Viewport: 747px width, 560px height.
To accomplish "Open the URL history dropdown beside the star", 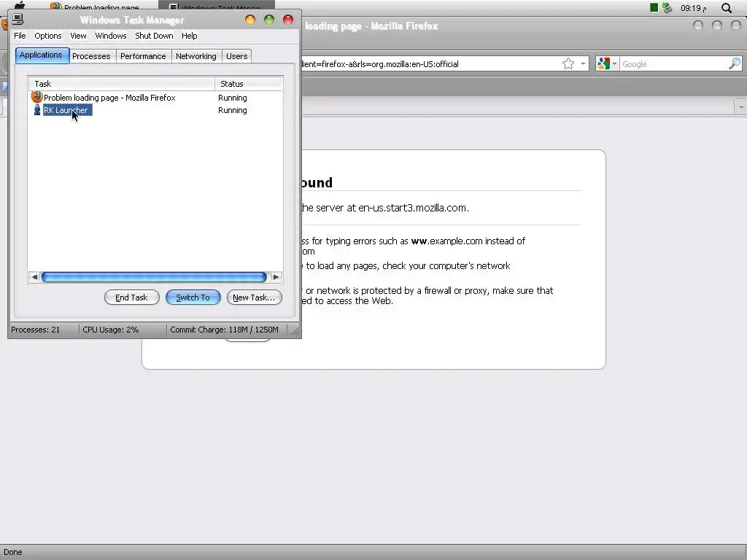I will (x=583, y=64).
